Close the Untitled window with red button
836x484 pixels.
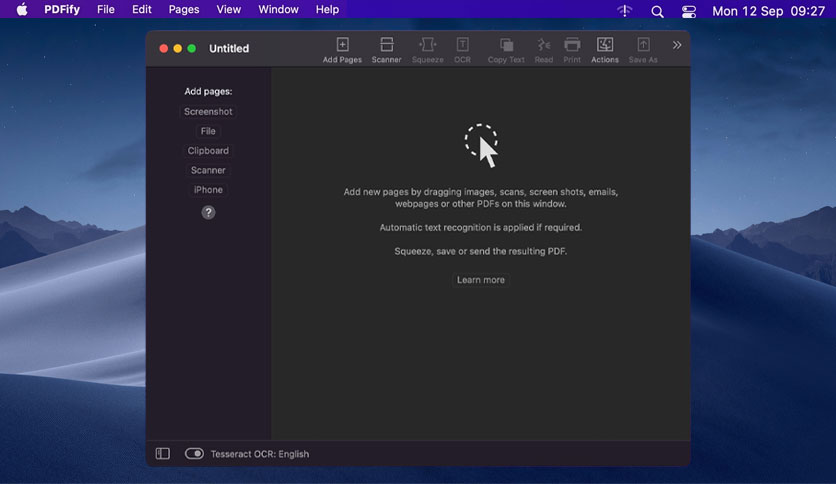tap(164, 49)
